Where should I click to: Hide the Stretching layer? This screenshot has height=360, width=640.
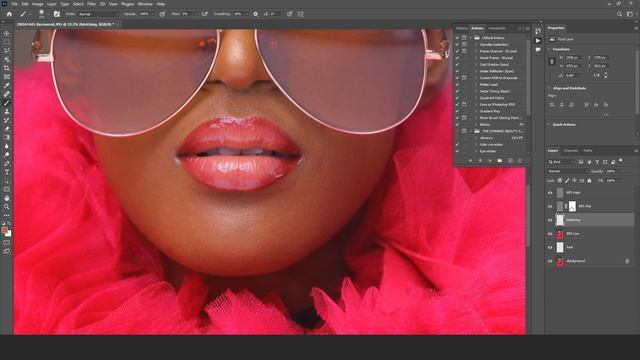[550, 220]
